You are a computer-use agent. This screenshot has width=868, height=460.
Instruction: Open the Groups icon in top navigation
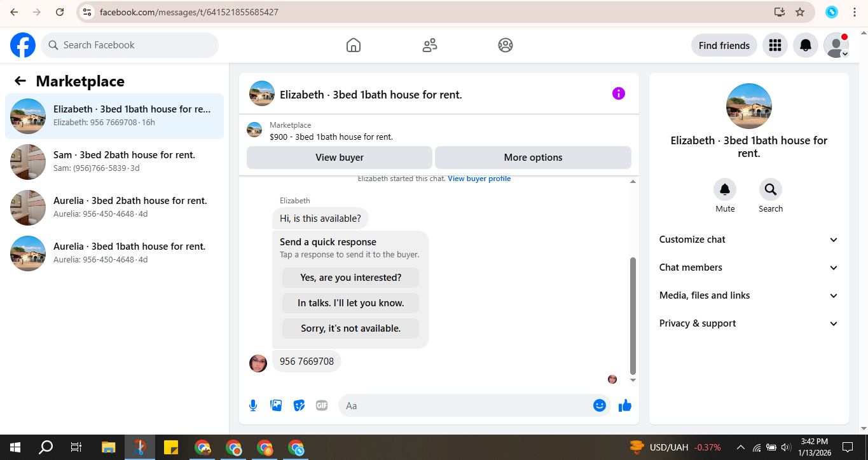[x=506, y=45]
